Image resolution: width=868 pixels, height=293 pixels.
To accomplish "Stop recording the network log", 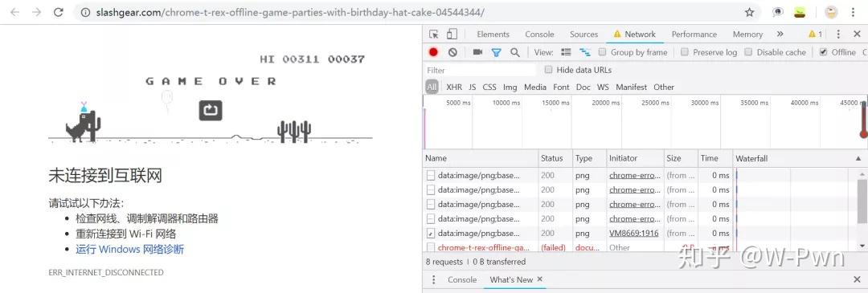I will pos(433,52).
